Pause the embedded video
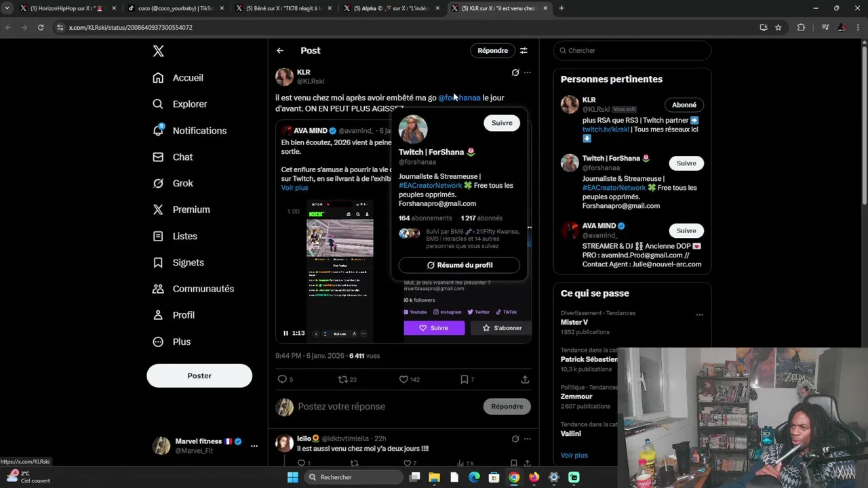868x488 pixels. pyautogui.click(x=285, y=333)
